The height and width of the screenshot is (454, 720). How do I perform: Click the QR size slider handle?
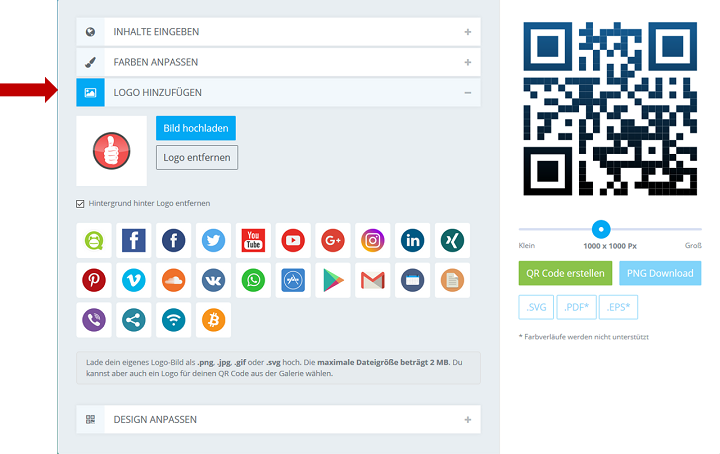pos(601,229)
